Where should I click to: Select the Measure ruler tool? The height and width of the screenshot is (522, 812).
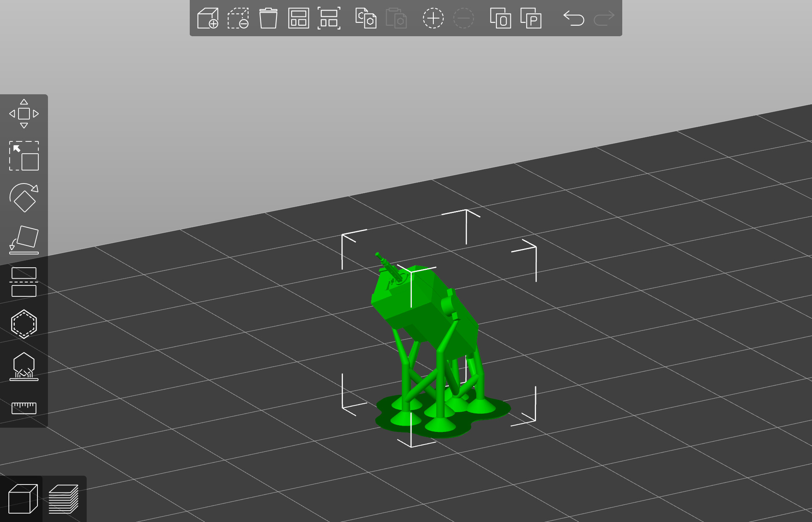24,408
